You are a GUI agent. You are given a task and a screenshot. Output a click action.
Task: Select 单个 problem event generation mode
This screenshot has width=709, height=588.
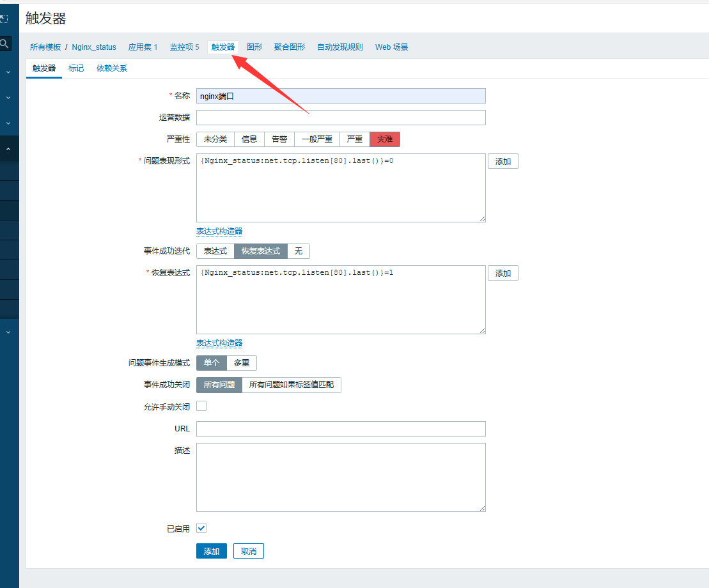click(x=212, y=363)
